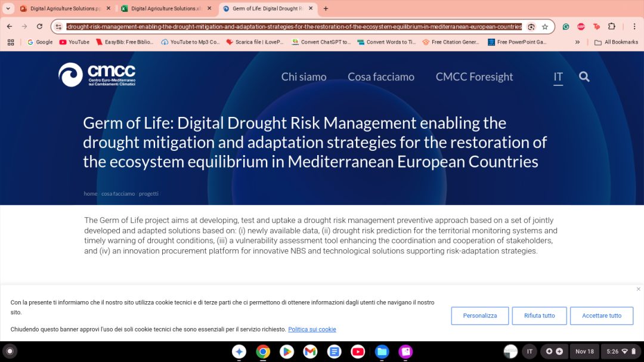Open the Politica sui cookie link
This screenshot has height=362, width=644.
pos(312,329)
